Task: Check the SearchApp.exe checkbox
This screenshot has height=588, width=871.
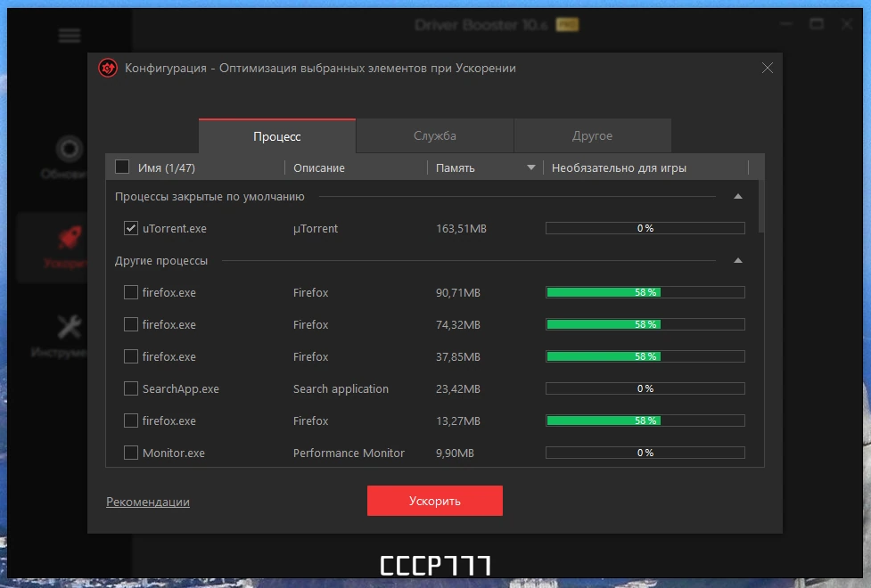Action: click(x=130, y=388)
